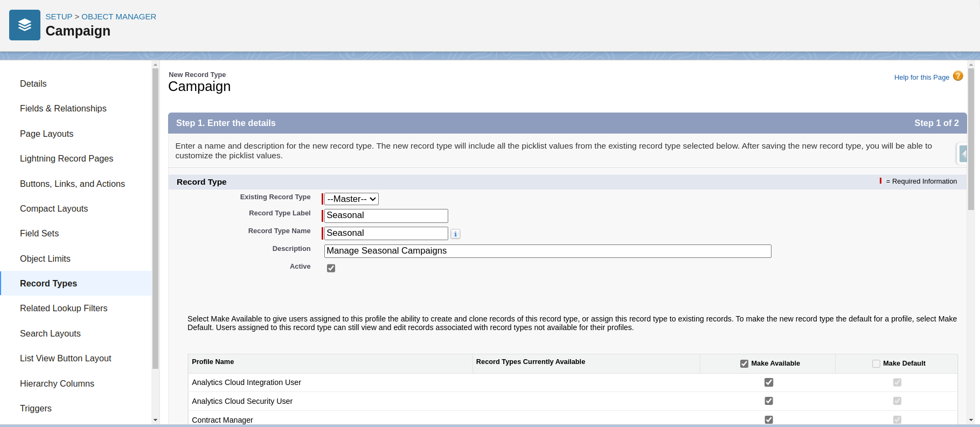Open Related Lookup Filters
The image size is (980, 427).
64,308
